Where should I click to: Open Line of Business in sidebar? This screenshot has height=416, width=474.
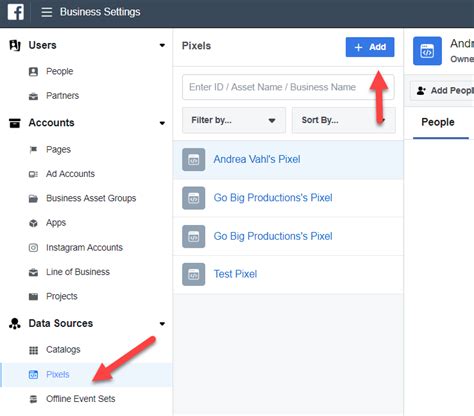pyautogui.click(x=78, y=272)
